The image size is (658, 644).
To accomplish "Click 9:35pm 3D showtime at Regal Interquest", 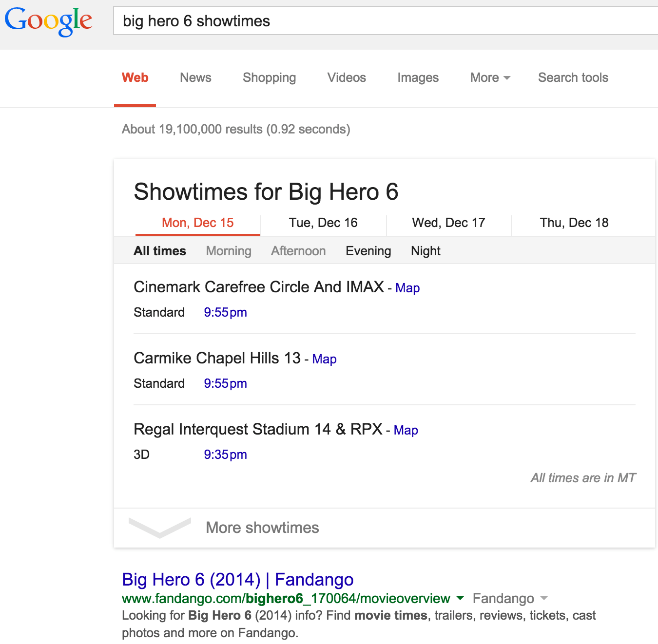I will (225, 455).
